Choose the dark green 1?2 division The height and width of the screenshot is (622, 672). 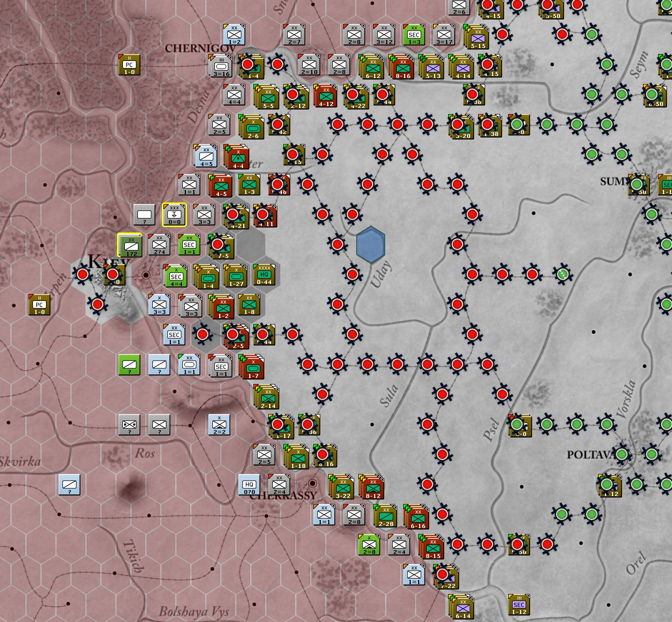click(x=129, y=244)
